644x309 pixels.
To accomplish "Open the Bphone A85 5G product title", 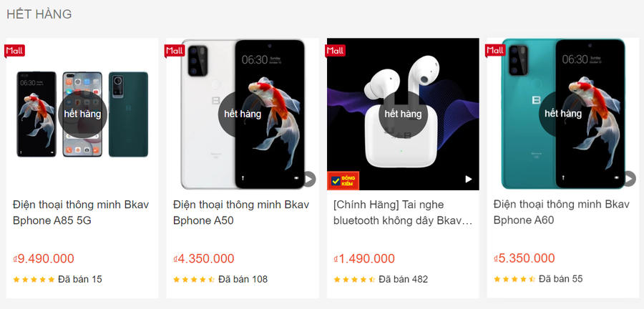I will pyautogui.click(x=81, y=212).
